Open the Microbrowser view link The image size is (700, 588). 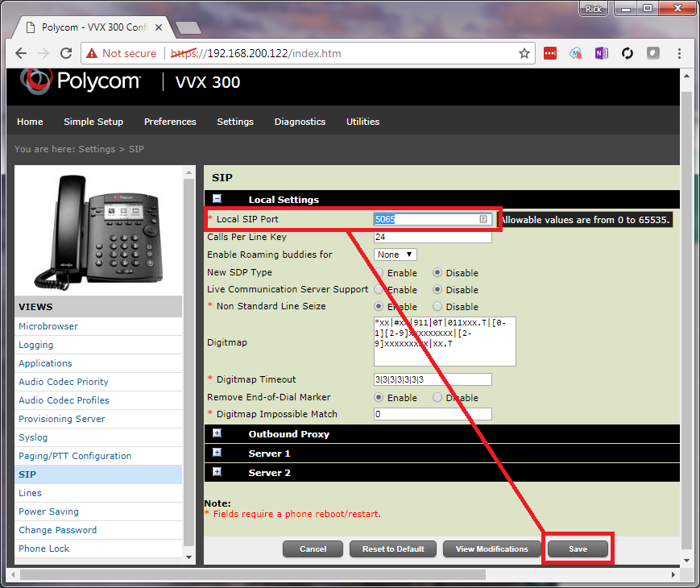point(48,326)
